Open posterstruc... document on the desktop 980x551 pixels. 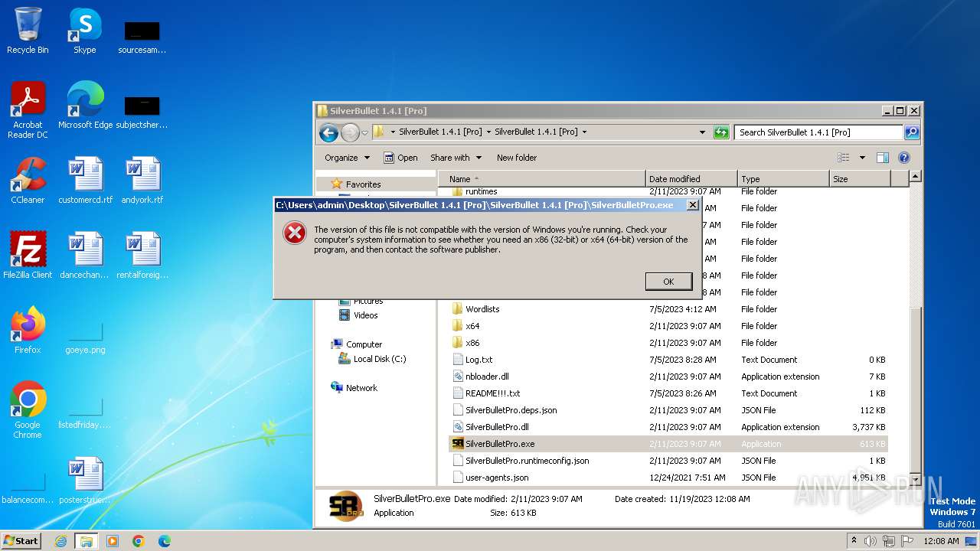click(85, 481)
